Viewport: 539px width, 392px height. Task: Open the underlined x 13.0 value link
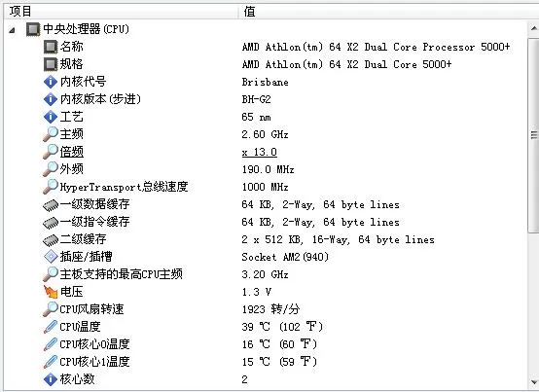(259, 152)
